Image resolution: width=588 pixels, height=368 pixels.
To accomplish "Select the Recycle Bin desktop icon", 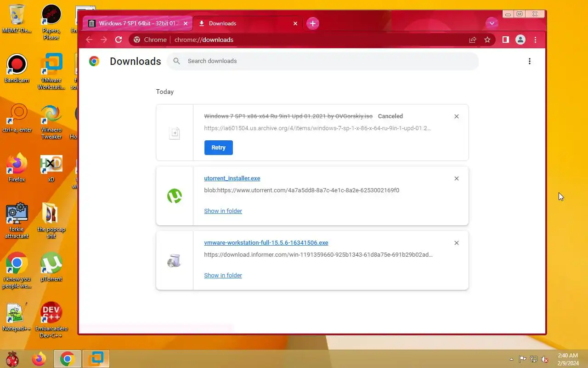I will click(x=17, y=19).
